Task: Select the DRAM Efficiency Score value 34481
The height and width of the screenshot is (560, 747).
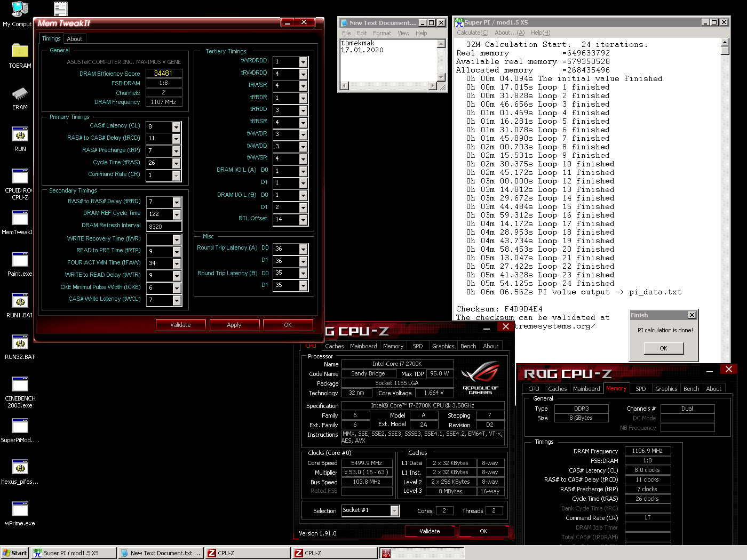Action: (x=163, y=73)
